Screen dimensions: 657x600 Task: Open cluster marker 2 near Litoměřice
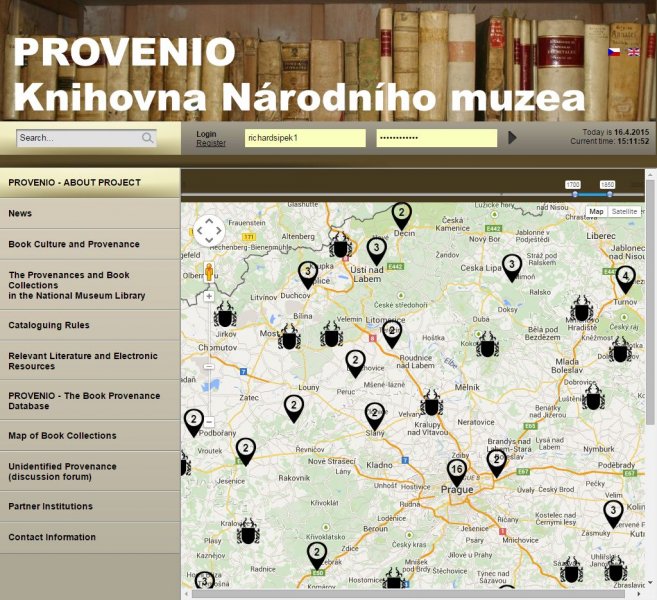tap(392, 334)
